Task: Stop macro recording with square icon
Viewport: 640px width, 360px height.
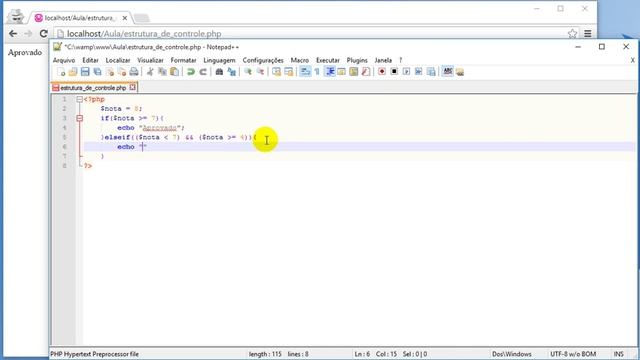Action: [x=394, y=72]
